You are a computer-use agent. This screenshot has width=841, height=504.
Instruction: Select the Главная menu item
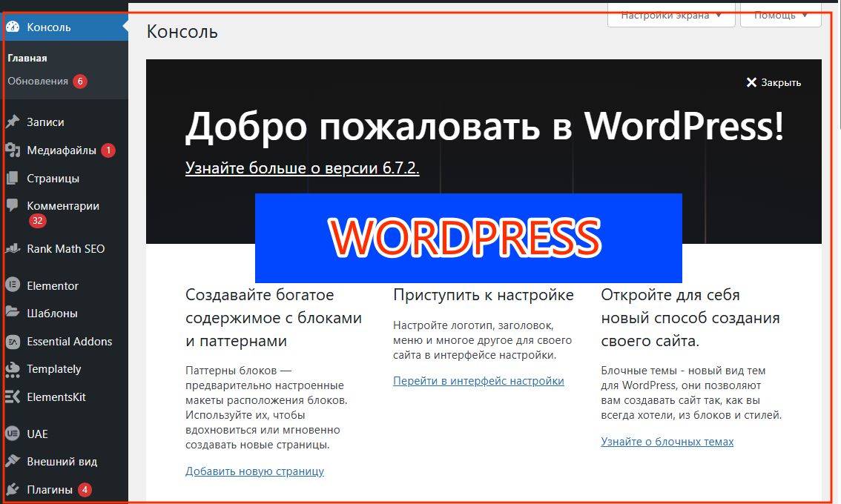[x=26, y=58]
